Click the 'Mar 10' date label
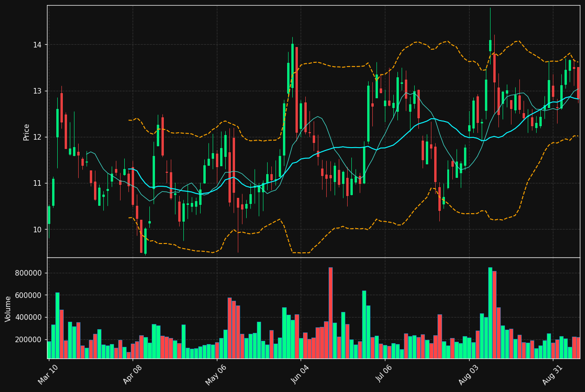 (x=48, y=374)
